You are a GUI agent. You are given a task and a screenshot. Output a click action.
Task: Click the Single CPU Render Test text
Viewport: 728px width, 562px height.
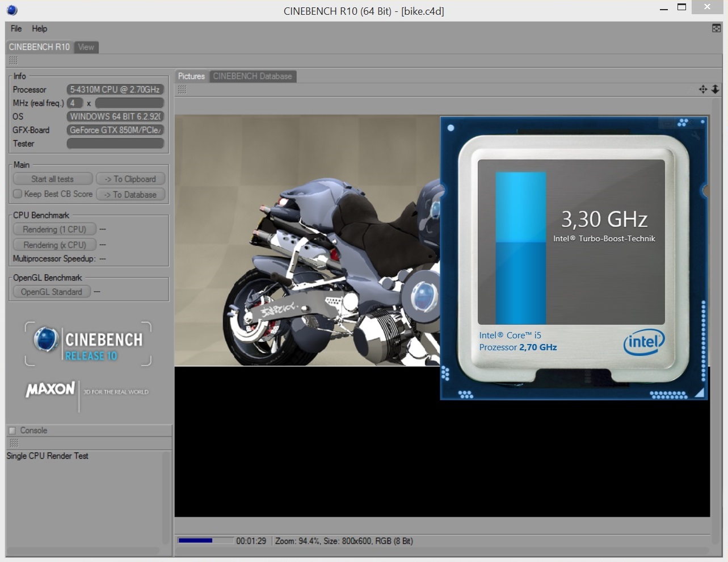47,456
